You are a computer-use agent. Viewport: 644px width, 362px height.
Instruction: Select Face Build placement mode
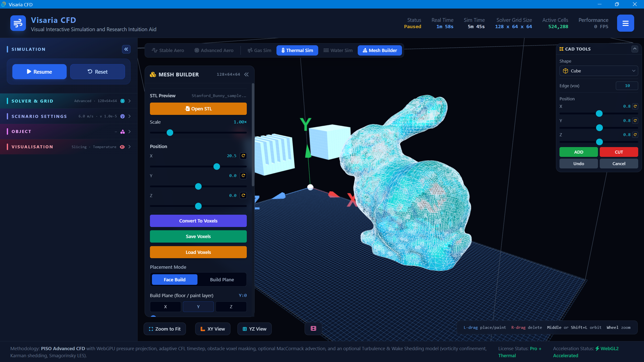pos(175,280)
